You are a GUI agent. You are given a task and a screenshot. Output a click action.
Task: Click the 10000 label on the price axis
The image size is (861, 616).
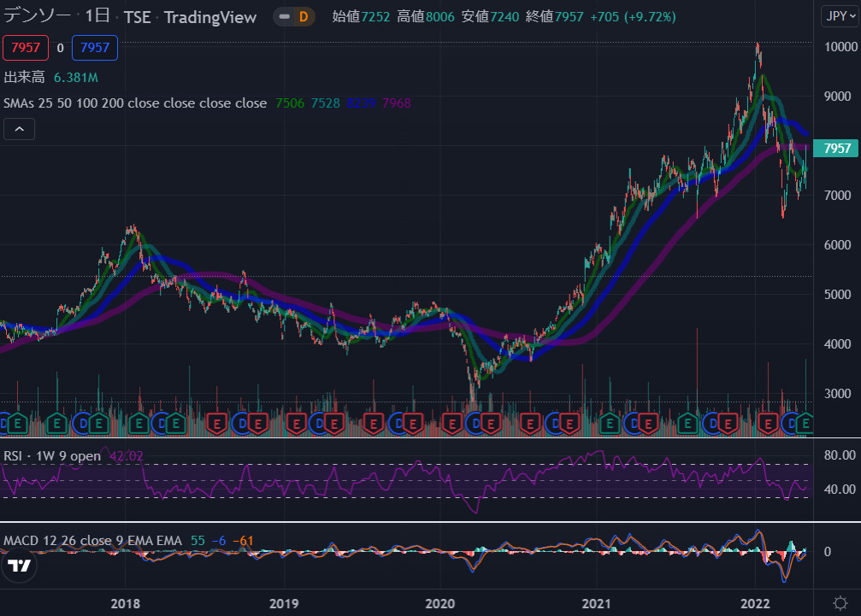click(x=840, y=47)
